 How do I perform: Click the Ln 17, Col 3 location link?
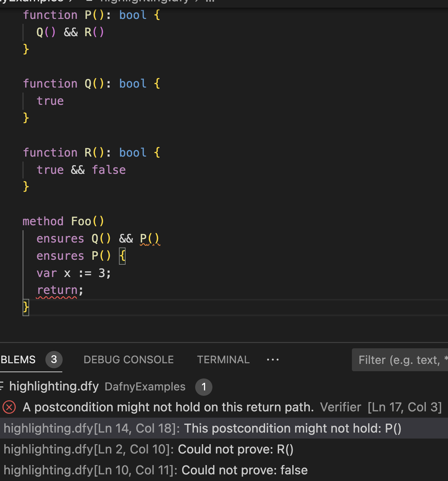click(x=405, y=407)
